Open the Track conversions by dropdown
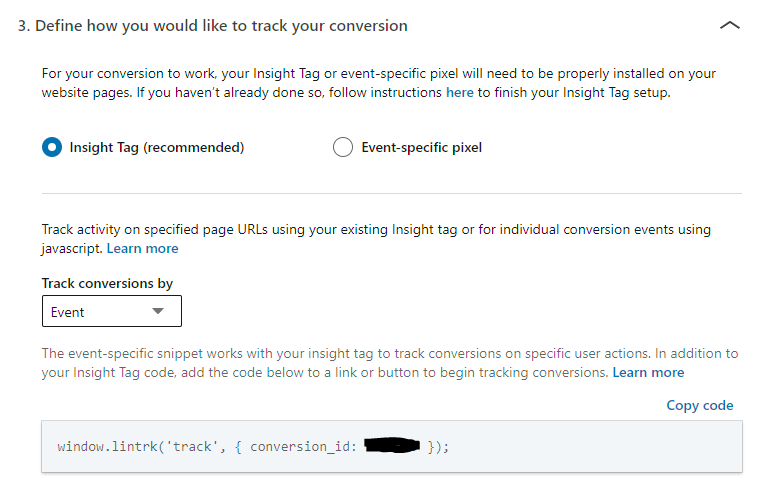This screenshot has width=774, height=493. [x=112, y=311]
